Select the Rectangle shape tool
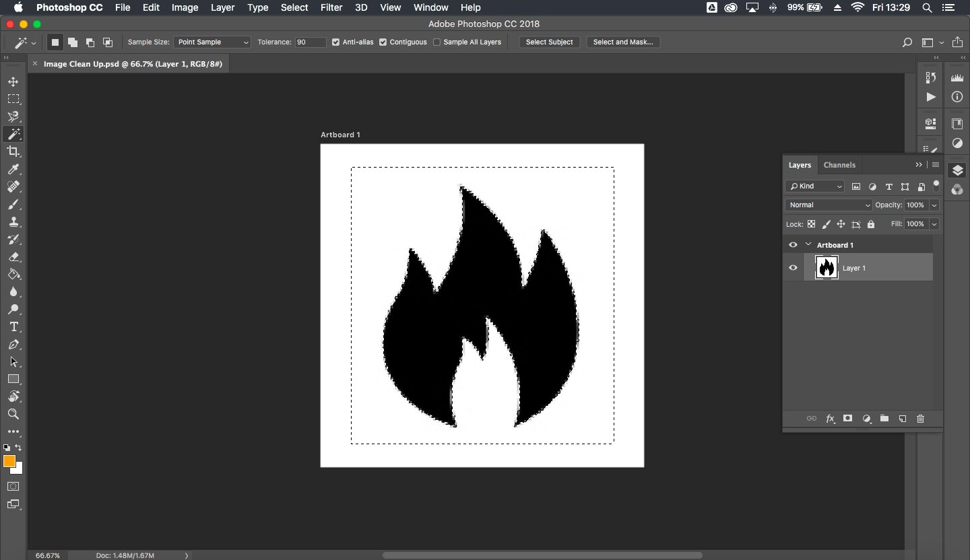Screen dimensions: 970x560 tap(13, 379)
